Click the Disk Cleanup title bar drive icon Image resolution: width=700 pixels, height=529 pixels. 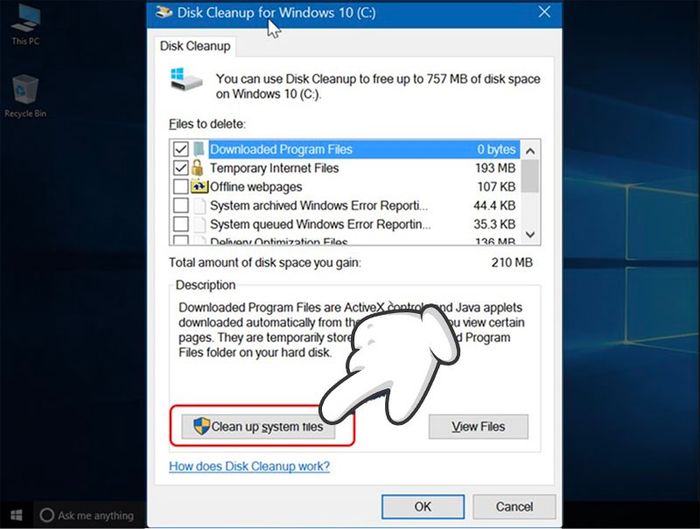coord(164,12)
